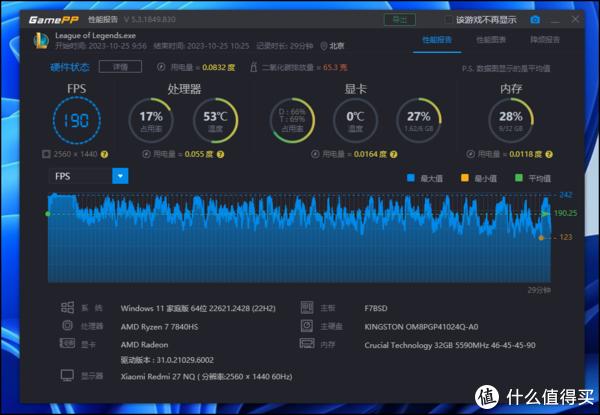Switch to the third report tab on the right
The image size is (600, 415).
click(545, 40)
